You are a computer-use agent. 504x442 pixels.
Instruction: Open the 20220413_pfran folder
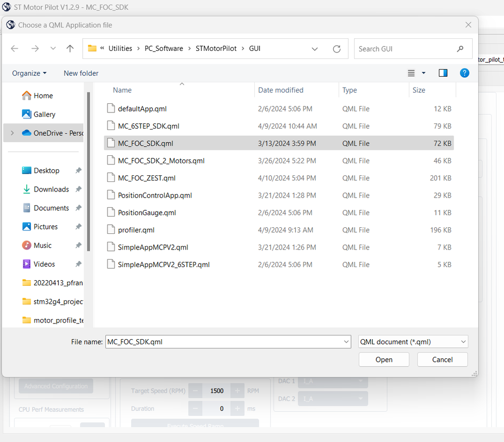(x=52, y=283)
